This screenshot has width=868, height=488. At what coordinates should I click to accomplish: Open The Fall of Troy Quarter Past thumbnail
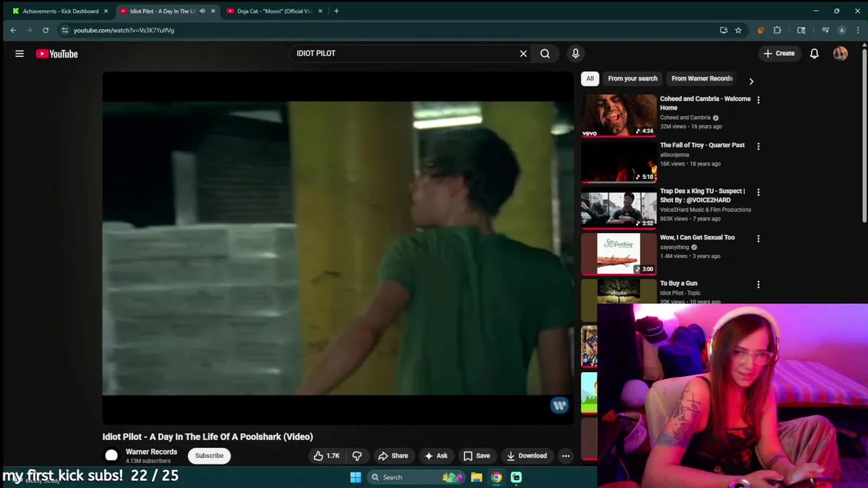[x=618, y=161]
